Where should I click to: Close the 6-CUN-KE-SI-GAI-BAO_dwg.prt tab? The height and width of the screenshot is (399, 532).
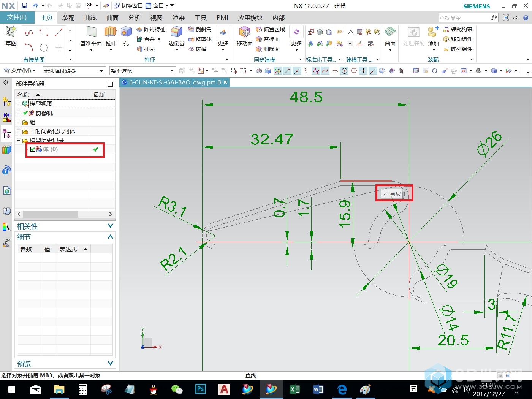click(225, 82)
